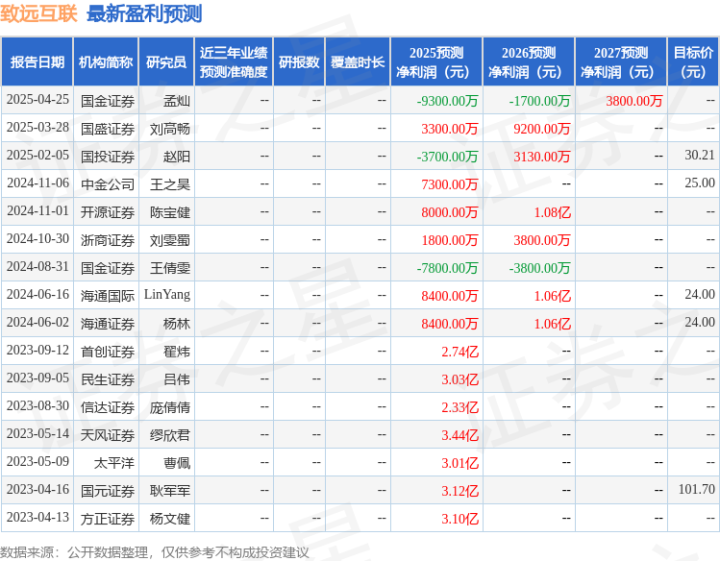Click the date 2025-02-05
This screenshot has height=561, width=720.
(38, 155)
